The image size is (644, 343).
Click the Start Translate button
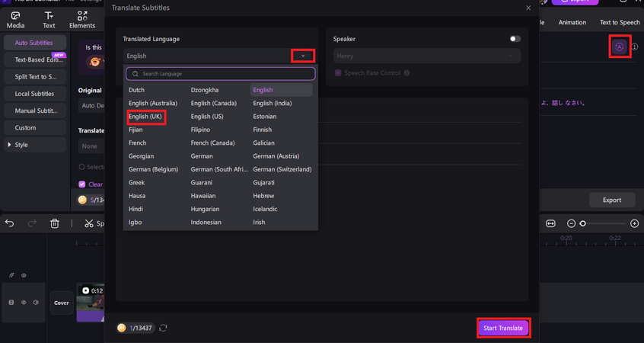tap(502, 328)
